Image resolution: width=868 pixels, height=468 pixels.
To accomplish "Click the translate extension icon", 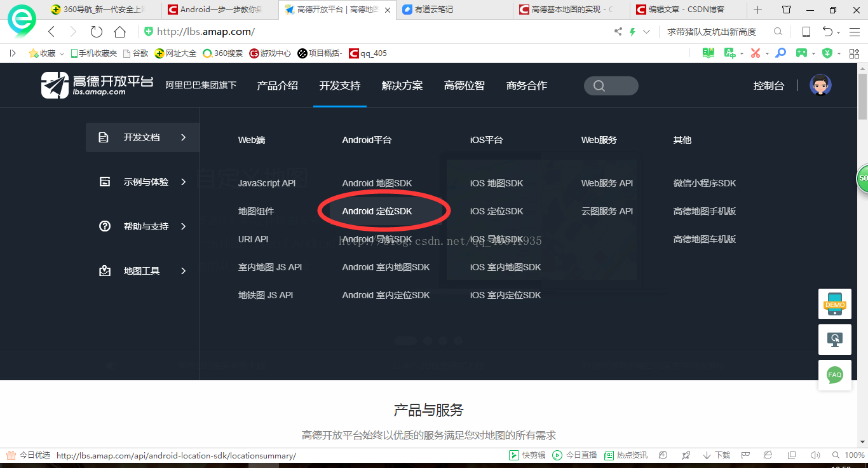I will 730,53.
